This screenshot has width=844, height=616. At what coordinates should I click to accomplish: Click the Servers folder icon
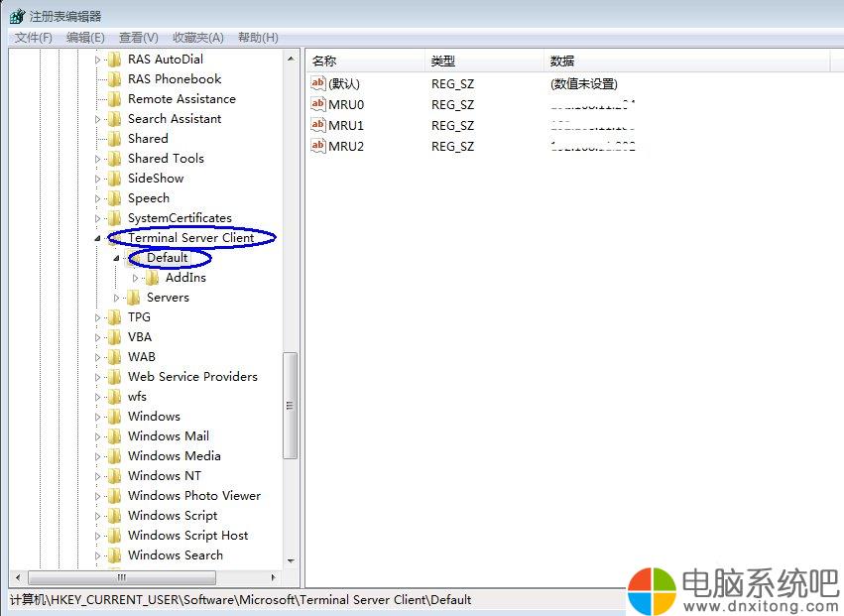[x=134, y=298]
